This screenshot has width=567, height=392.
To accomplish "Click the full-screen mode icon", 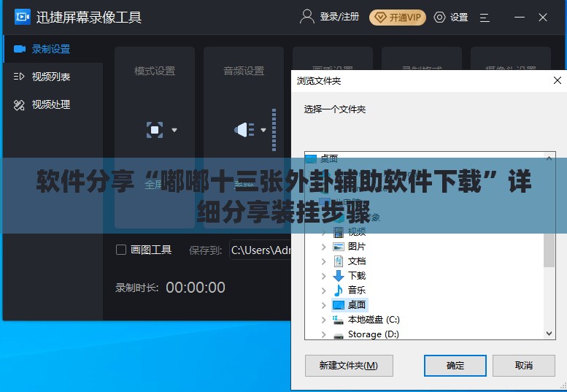I will pos(155,130).
